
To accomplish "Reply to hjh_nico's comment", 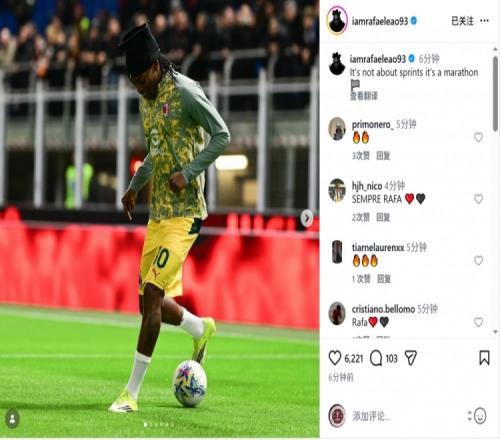I will (383, 217).
